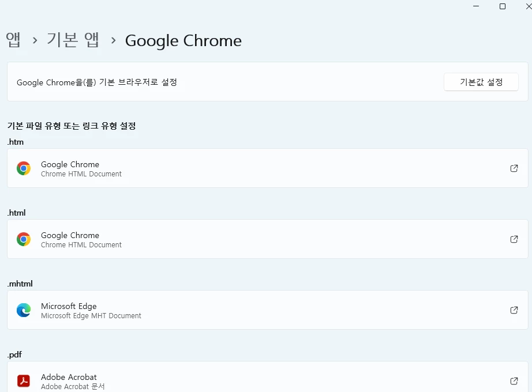Screen dimensions: 532x392
Task: Go back to 앱 breadcrumb
Action: pos(13,40)
